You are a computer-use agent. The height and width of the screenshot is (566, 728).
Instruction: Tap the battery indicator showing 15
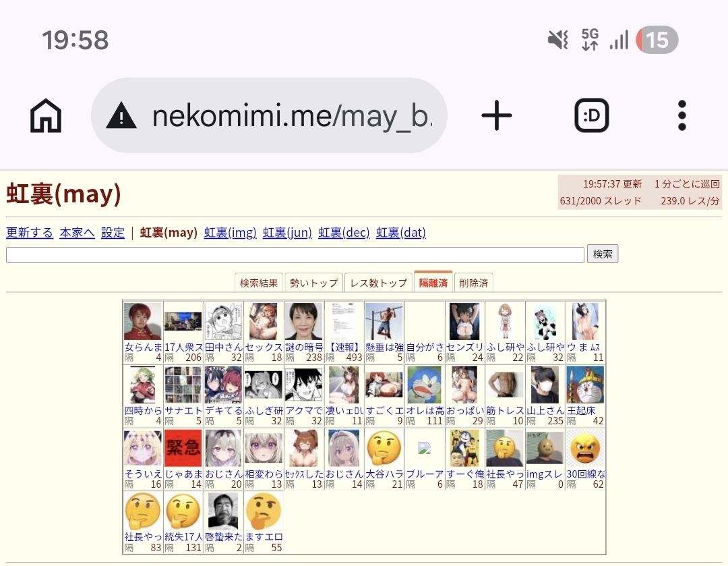pyautogui.click(x=657, y=40)
